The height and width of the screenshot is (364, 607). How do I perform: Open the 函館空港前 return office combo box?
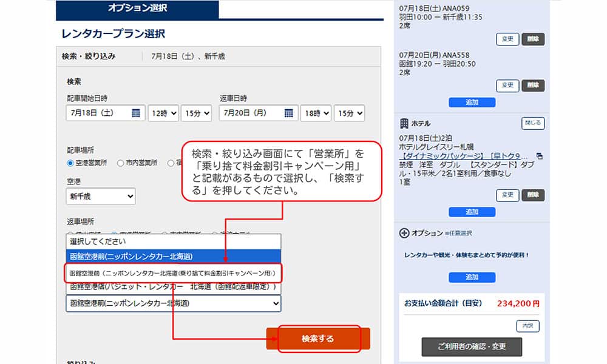(x=174, y=303)
